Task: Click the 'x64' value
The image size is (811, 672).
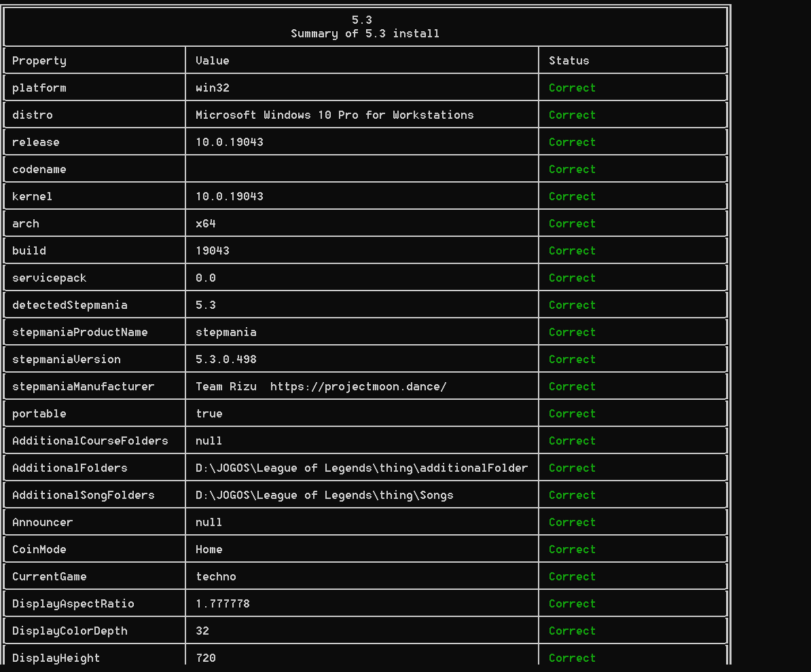Action: (206, 223)
